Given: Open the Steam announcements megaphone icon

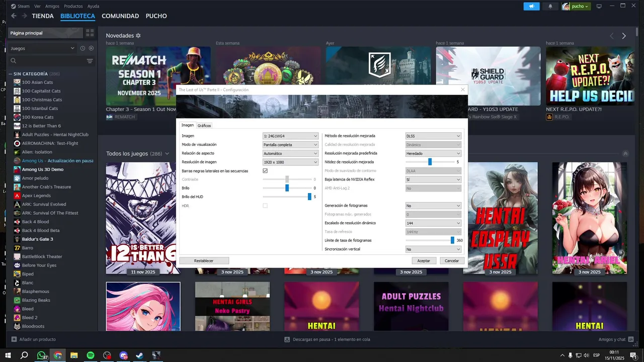Looking at the screenshot, I should pyautogui.click(x=531, y=6).
